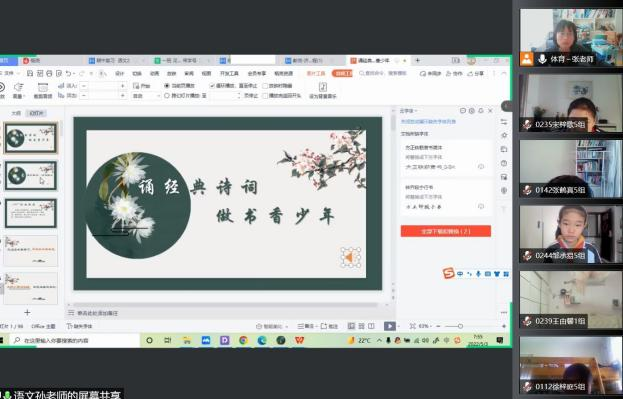This screenshot has height=399, width=623.
Task: Open the Picture Tools ribbon tab
Action: coord(316,74)
